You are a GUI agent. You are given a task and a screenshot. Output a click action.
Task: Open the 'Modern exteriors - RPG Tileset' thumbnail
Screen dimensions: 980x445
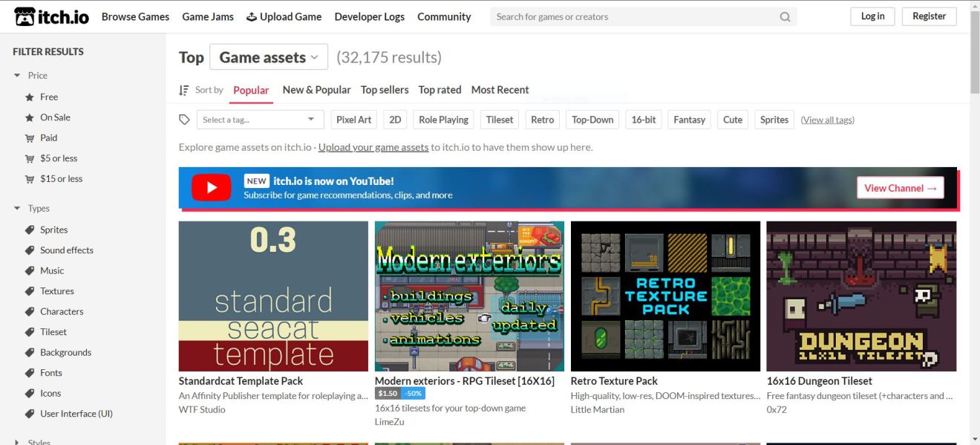click(x=468, y=296)
